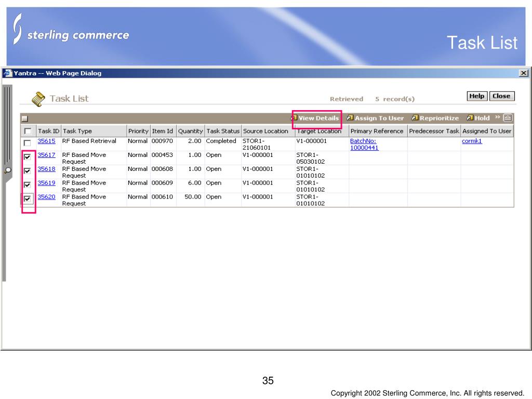The width and height of the screenshot is (532, 399).
Task: Click the Predecessor Task column header
Action: click(x=434, y=131)
